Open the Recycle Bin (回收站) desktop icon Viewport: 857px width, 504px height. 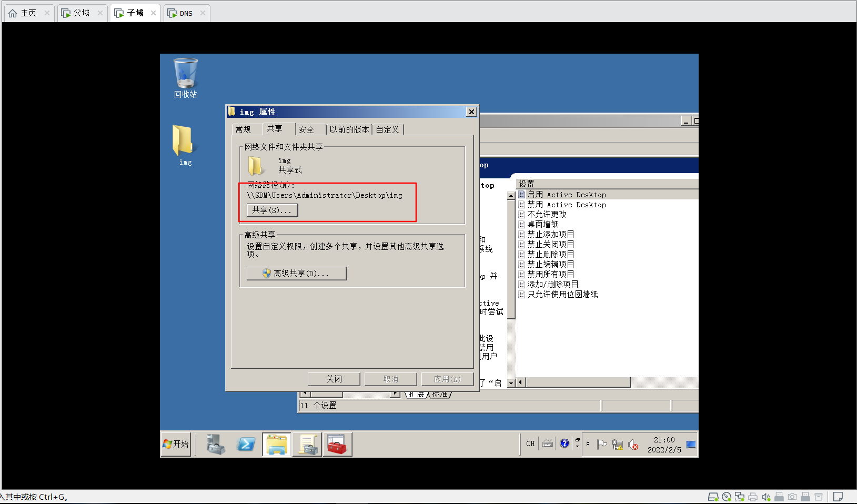(186, 78)
